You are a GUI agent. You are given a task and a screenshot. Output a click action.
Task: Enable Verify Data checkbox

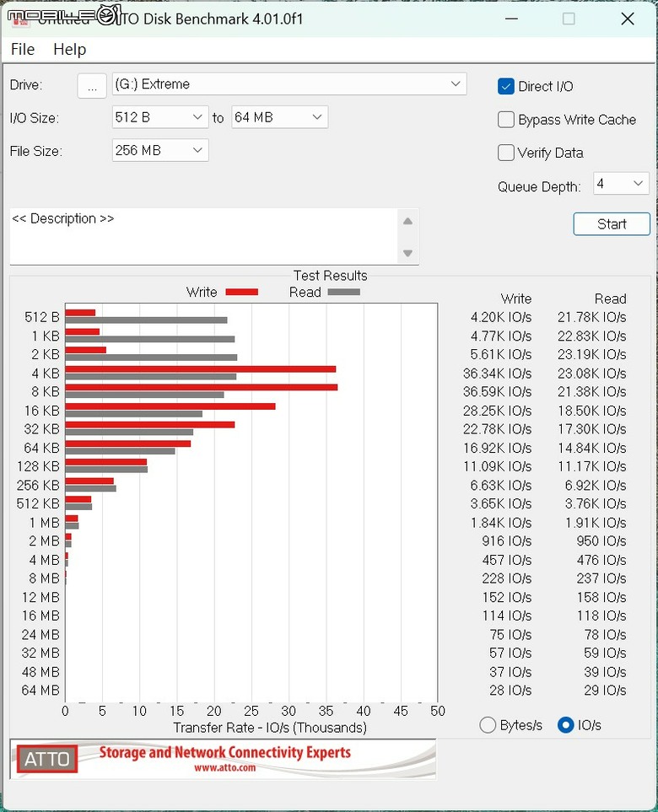click(x=505, y=153)
